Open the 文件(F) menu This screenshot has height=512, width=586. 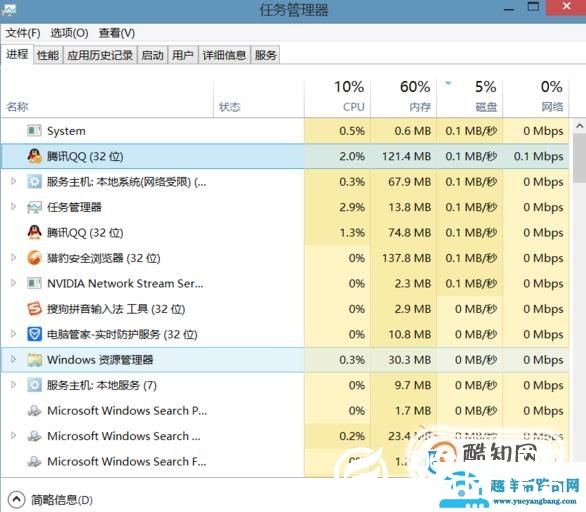click(23, 33)
